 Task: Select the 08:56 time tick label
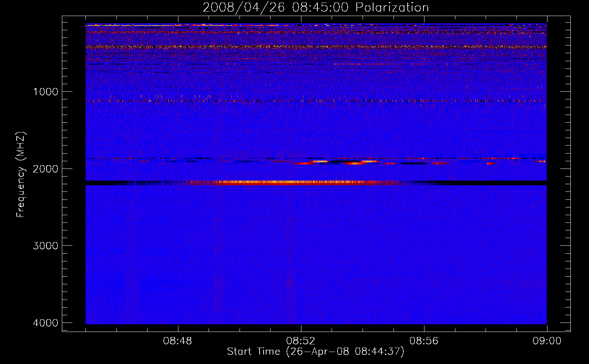[x=424, y=341]
